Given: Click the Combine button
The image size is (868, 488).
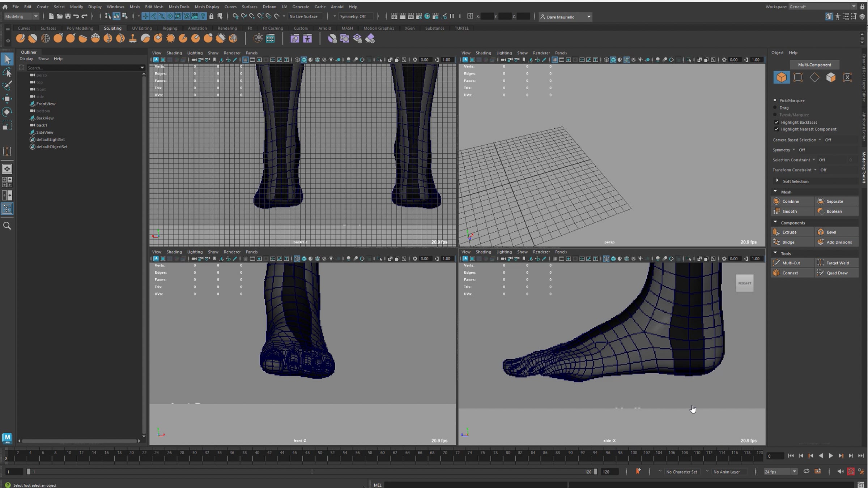Looking at the screenshot, I should tap(791, 201).
